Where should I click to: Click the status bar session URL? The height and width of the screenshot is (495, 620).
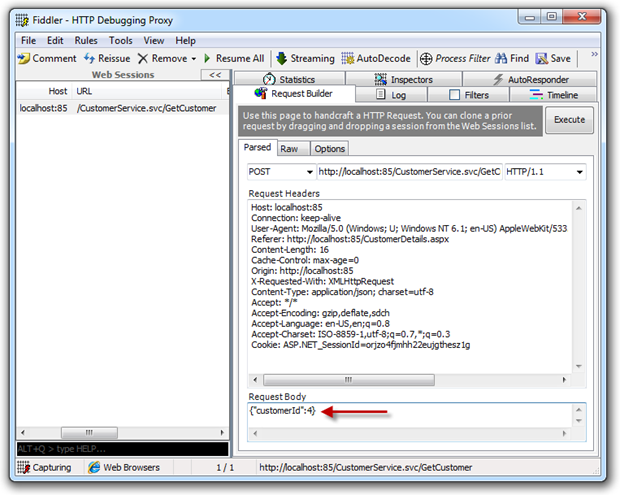pos(366,467)
